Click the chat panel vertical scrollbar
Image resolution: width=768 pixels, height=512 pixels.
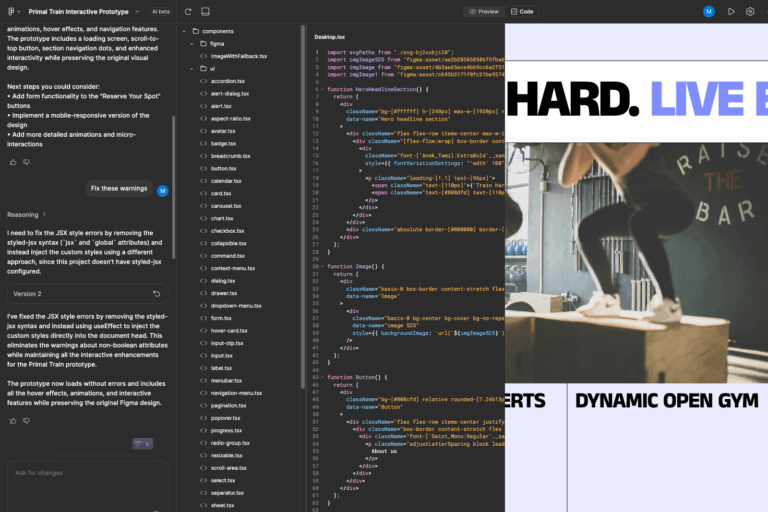(x=173, y=187)
